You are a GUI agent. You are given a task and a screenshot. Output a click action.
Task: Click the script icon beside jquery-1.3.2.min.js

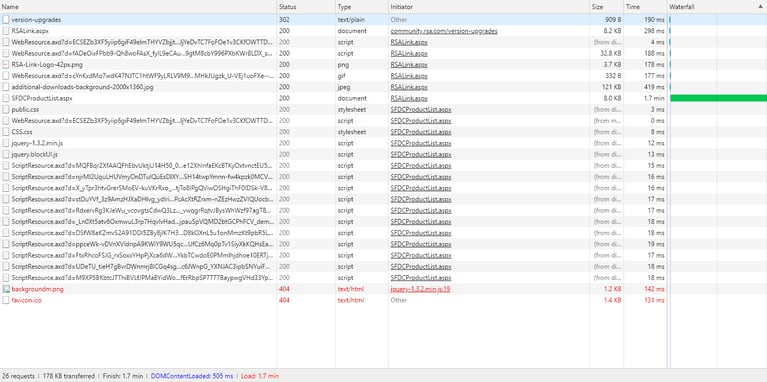coord(6,143)
